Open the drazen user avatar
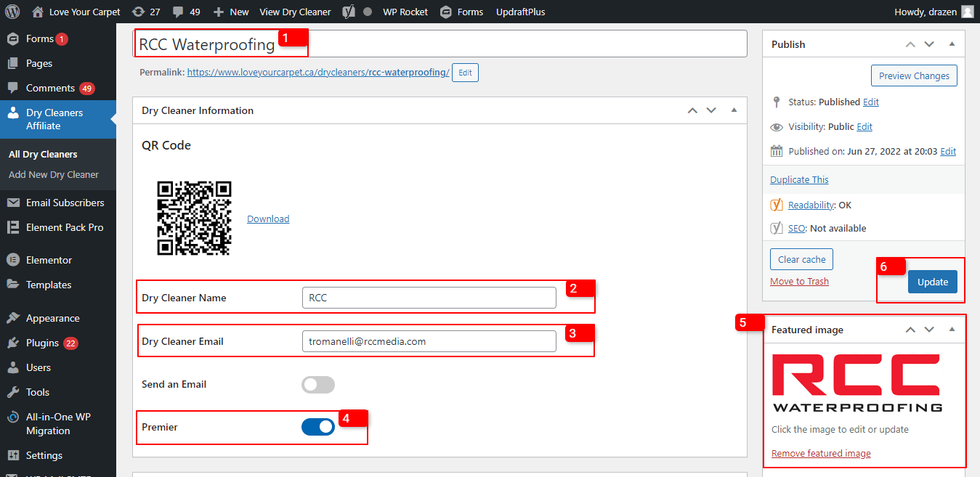980x477 pixels. point(967,12)
